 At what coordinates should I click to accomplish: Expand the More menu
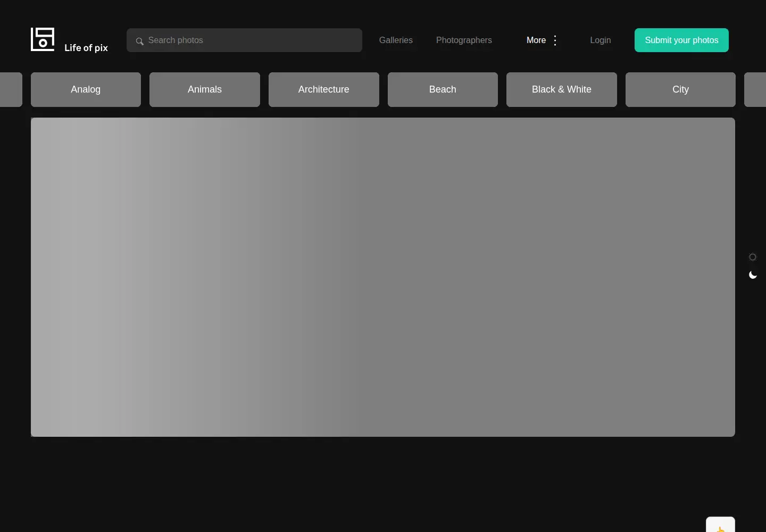click(542, 40)
